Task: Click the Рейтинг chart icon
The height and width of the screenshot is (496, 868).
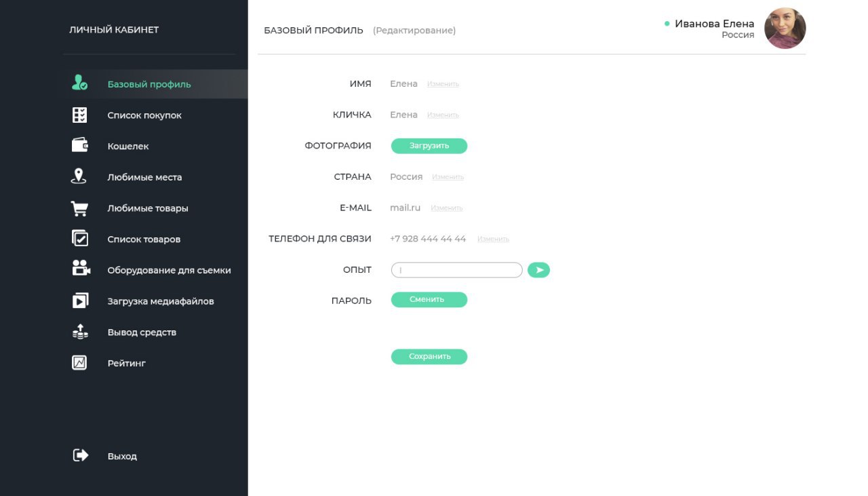Action: click(x=80, y=363)
